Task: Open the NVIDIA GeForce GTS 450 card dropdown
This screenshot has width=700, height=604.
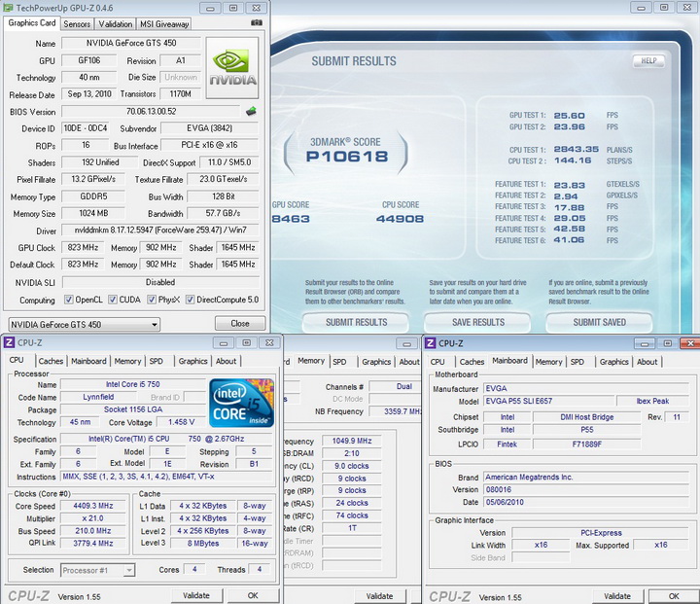Action: pos(84,324)
